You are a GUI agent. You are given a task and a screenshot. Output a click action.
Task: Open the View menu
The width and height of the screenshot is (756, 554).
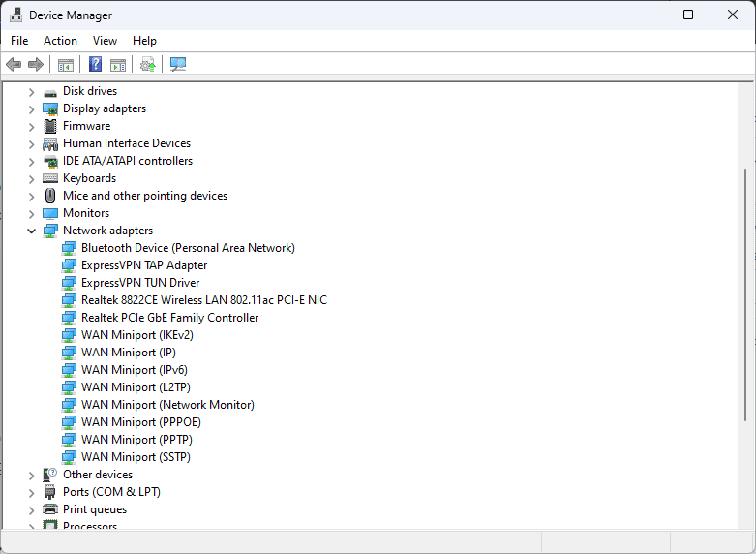106,41
